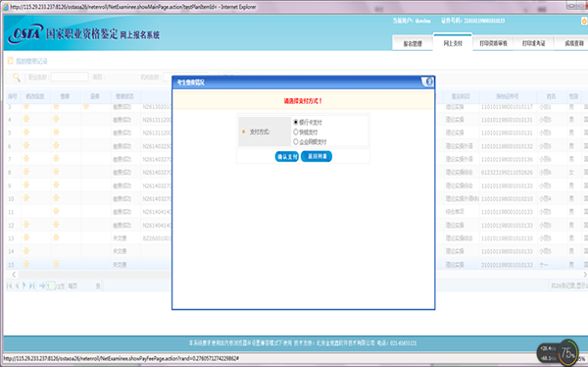Click row 9's 缴费 star icon
Screen dimensions: 588x367
coord(56,184)
